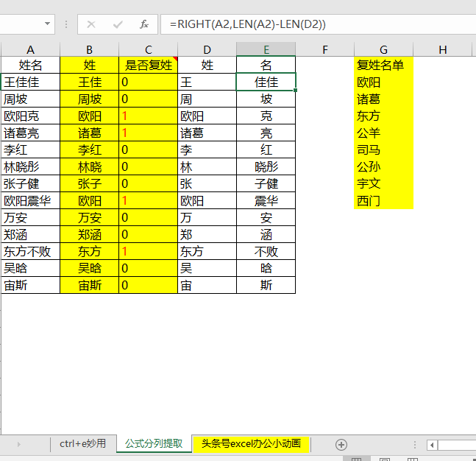
Task: Click cell 司马 in surname list
Action: coord(384,149)
